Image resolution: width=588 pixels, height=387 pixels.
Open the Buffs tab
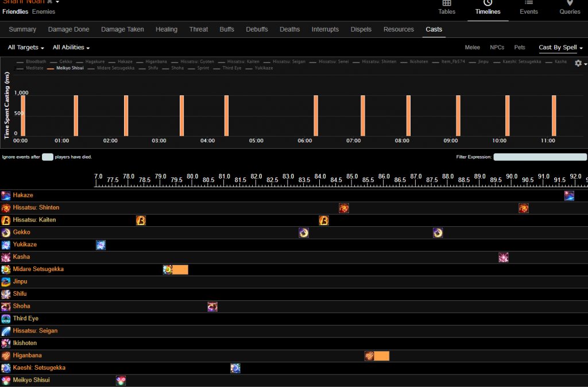pos(227,29)
